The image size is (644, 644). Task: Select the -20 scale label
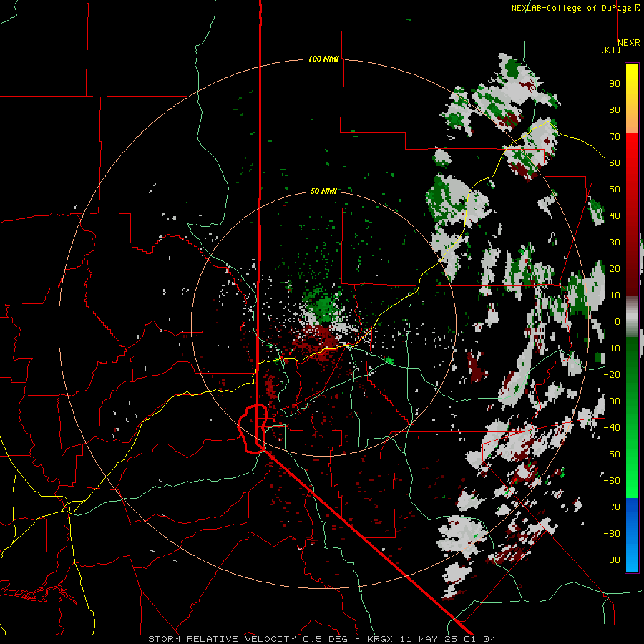(612, 374)
